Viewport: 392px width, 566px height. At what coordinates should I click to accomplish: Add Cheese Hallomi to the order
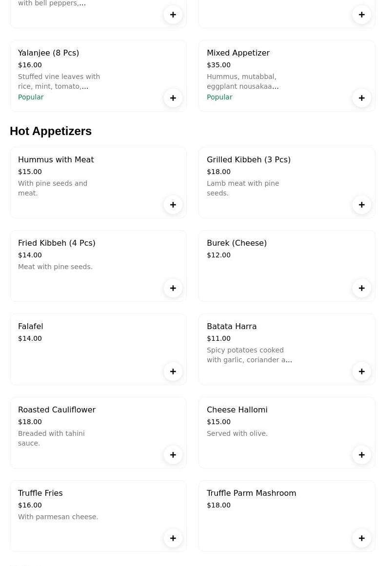click(362, 455)
